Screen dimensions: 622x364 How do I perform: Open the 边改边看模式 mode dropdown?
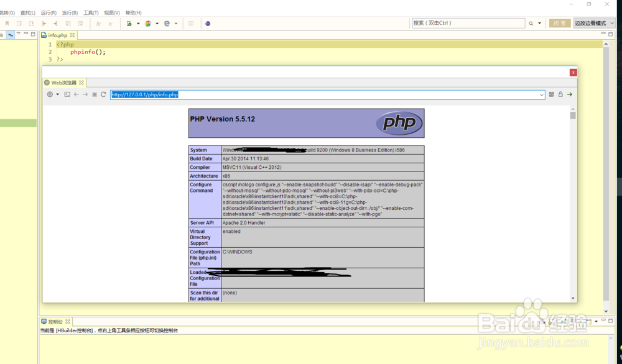point(594,24)
